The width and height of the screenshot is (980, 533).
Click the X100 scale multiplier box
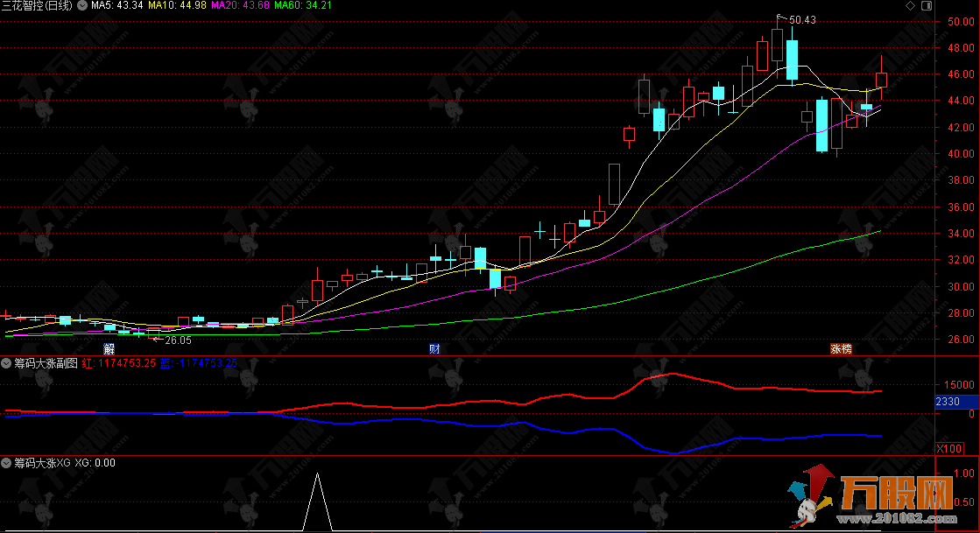pyautogui.click(x=949, y=448)
